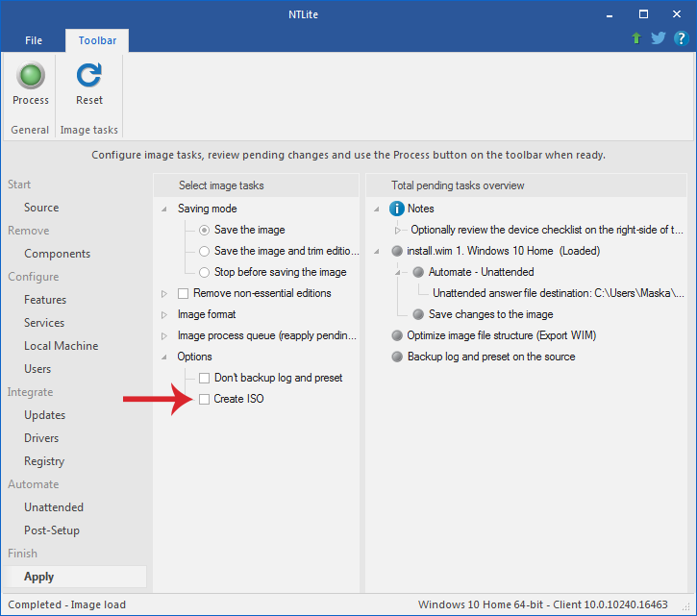Check Don't backup log and preset box

click(204, 379)
